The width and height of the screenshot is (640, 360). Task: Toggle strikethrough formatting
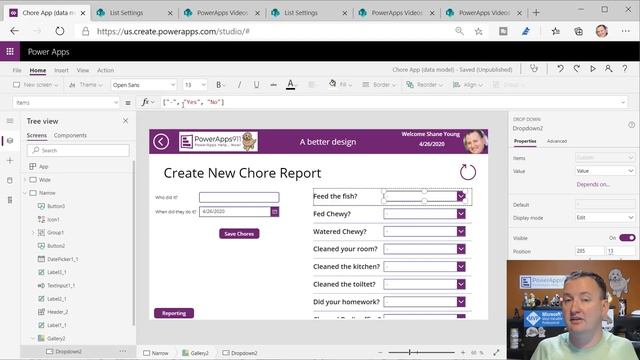tap(273, 84)
